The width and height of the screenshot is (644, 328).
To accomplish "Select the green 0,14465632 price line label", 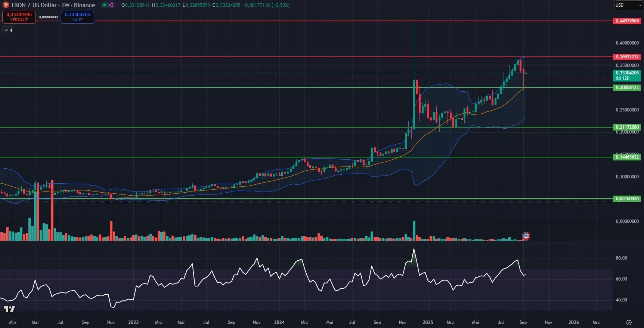I will tap(627, 157).
